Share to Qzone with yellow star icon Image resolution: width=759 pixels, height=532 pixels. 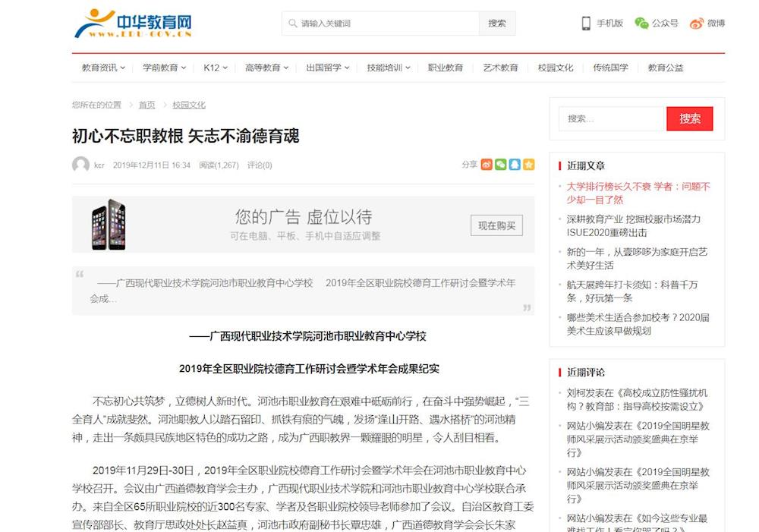(x=528, y=165)
